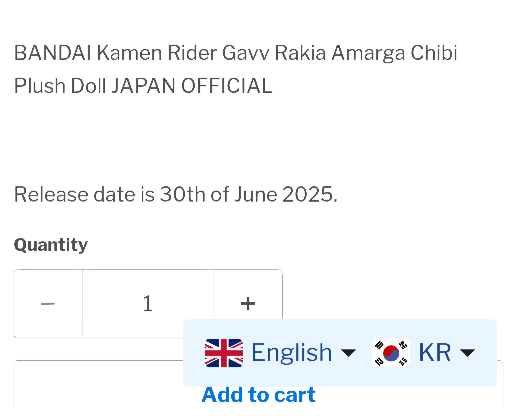Click the South Korea flag icon
517x420 pixels.
coord(391,353)
